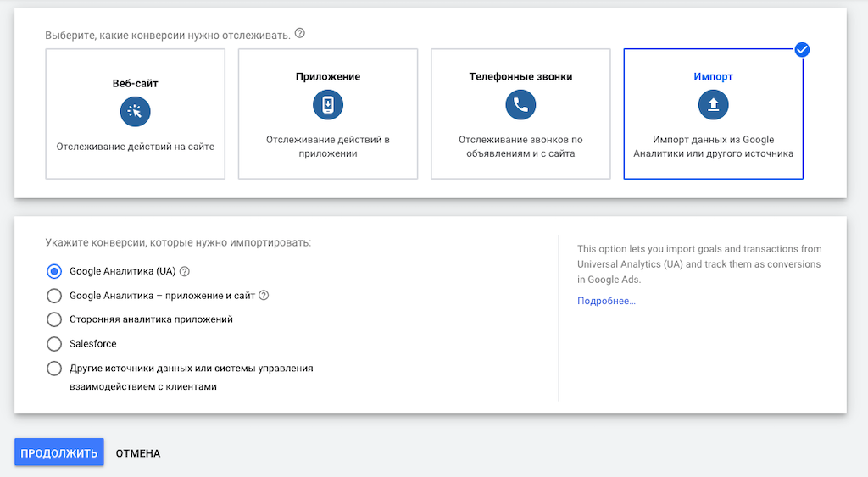Select the Salesforce radio button
Screen dimensions: 868x477
[x=53, y=344]
